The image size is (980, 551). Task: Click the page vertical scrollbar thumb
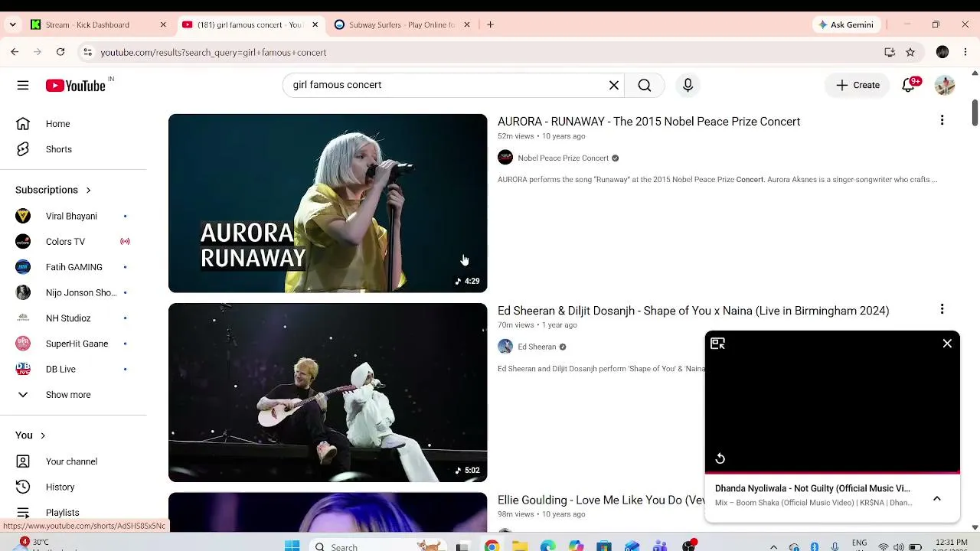(x=975, y=112)
